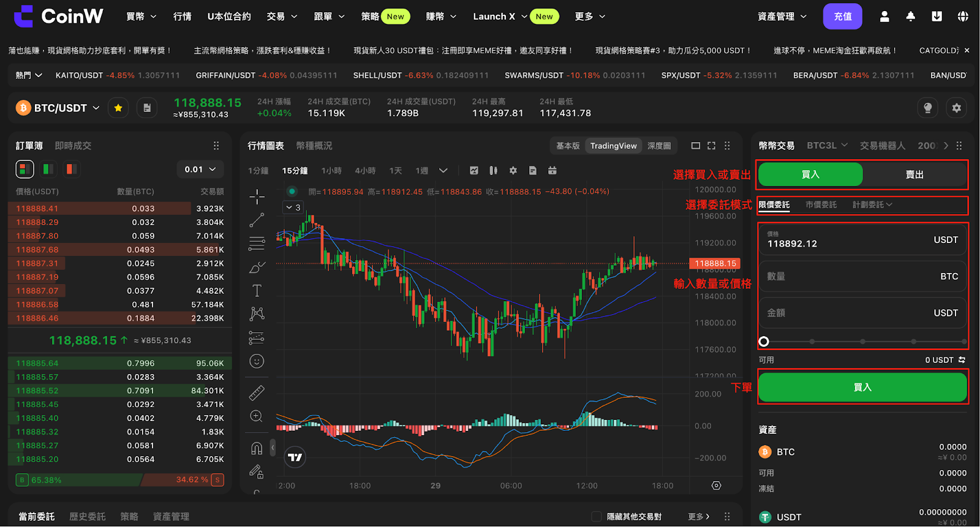Image resolution: width=980 pixels, height=527 pixels.
Task: Open the language globe icon
Action: tap(963, 17)
